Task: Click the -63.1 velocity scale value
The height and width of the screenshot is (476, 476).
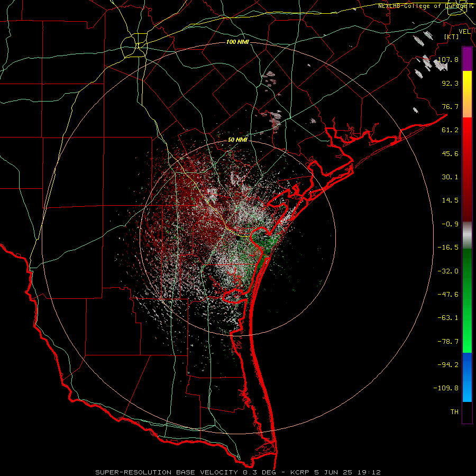Action: tap(448, 318)
